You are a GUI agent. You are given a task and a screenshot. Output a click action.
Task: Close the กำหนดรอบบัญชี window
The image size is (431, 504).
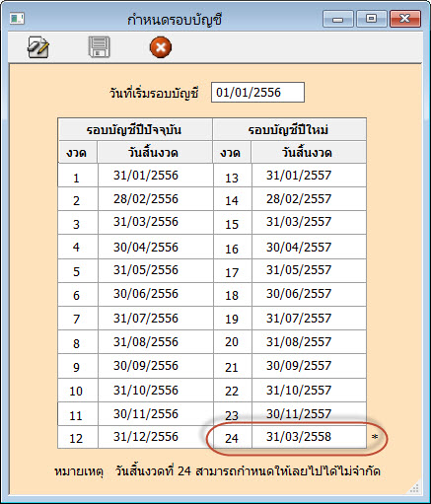click(x=405, y=19)
